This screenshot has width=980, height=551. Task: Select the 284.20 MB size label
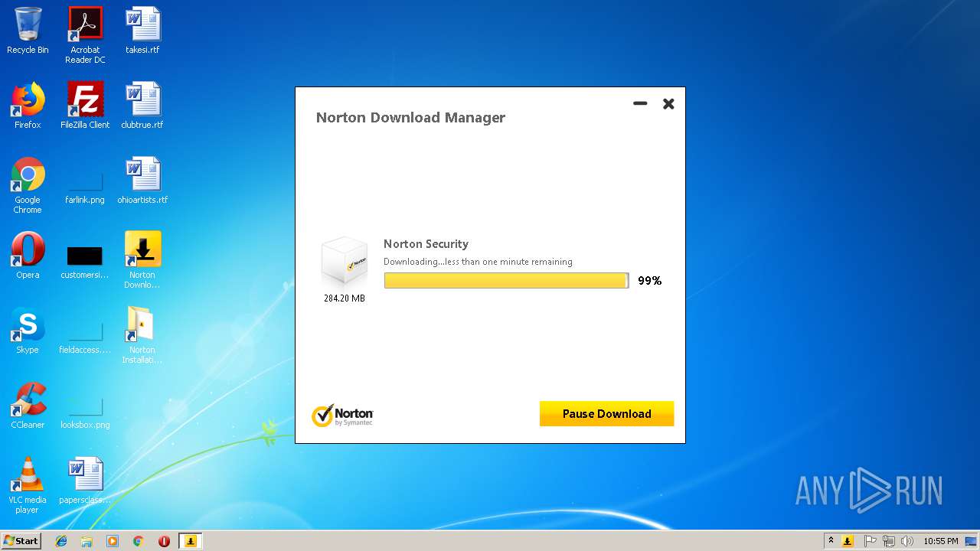[x=345, y=298]
